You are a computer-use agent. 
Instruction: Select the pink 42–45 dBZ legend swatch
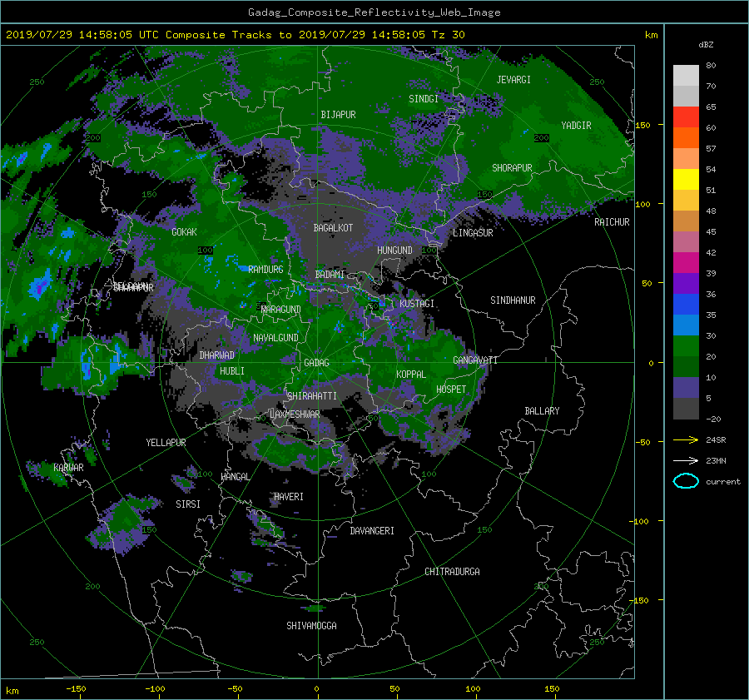686,241
